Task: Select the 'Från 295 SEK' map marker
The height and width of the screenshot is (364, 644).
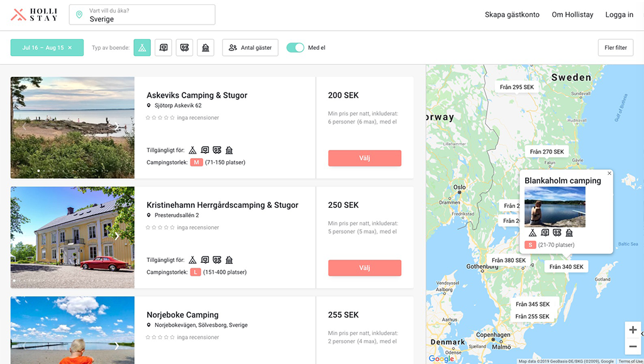Action: pyautogui.click(x=517, y=87)
